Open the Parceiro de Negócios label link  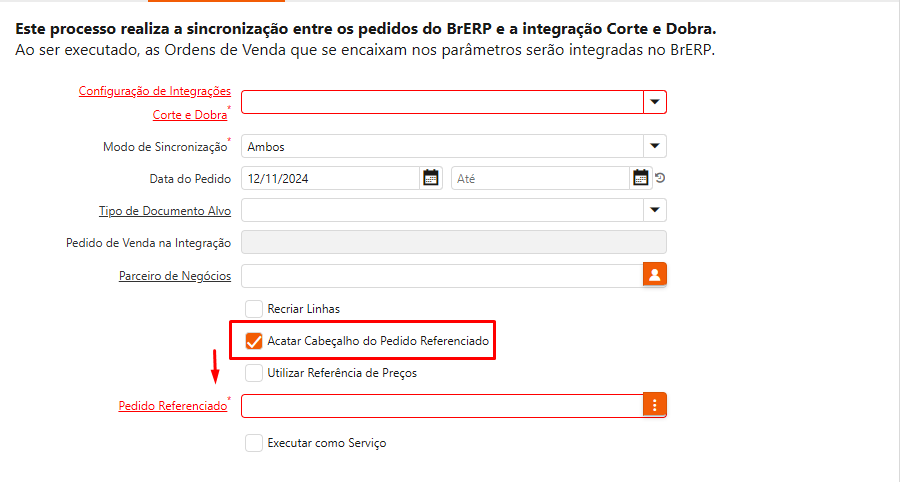click(175, 276)
